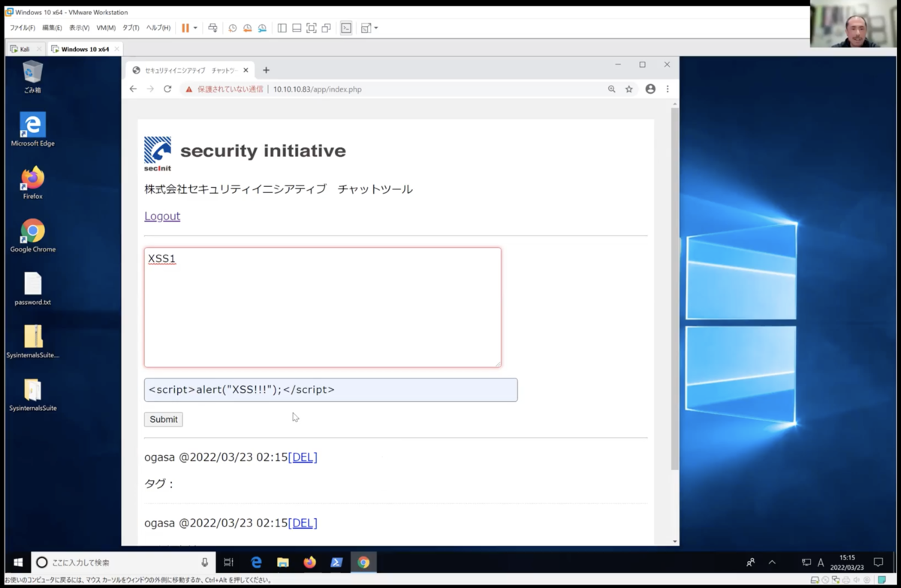Open the Chrome profile menu

coord(650,89)
